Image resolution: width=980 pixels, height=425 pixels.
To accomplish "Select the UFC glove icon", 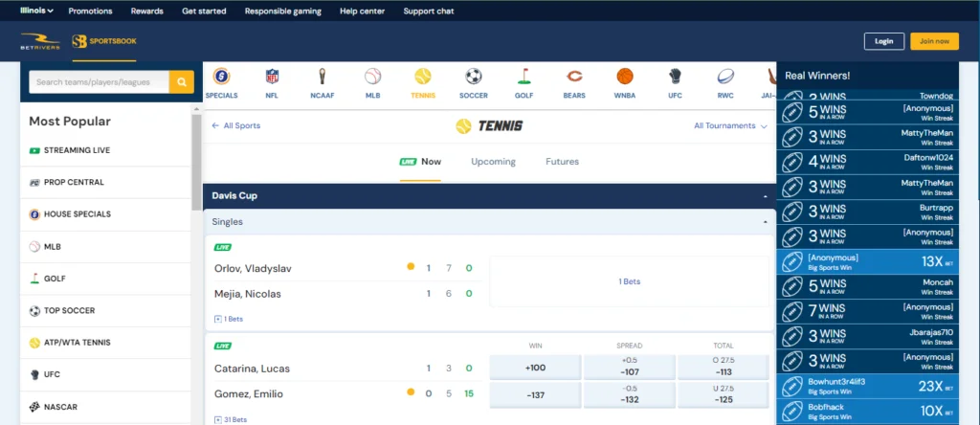I will point(675,78).
